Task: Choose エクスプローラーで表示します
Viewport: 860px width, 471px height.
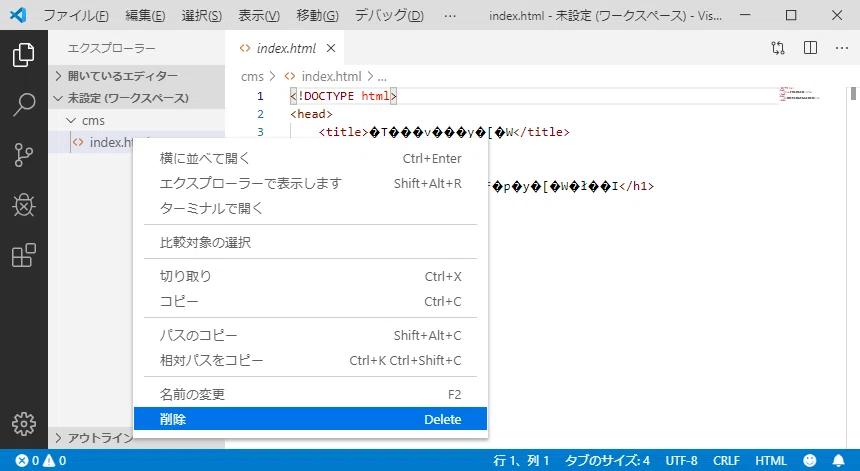Action: coord(310,183)
